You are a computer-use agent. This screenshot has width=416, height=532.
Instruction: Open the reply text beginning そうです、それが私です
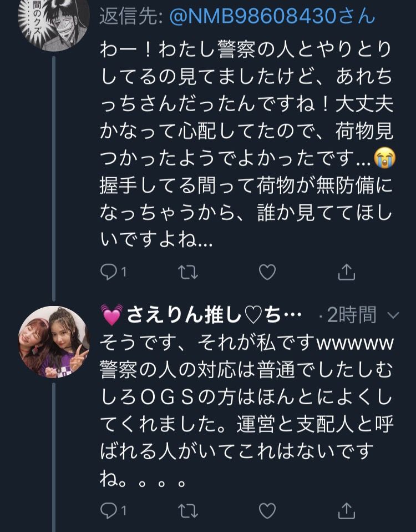pos(247,410)
